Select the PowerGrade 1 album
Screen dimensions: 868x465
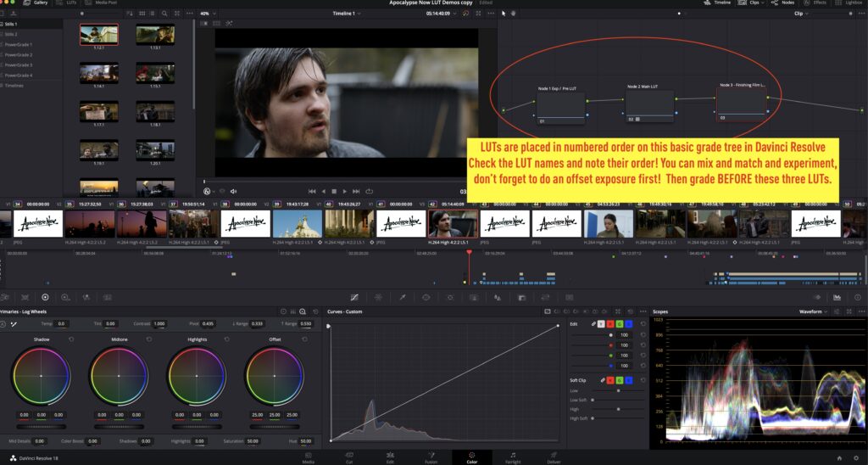(x=31, y=45)
